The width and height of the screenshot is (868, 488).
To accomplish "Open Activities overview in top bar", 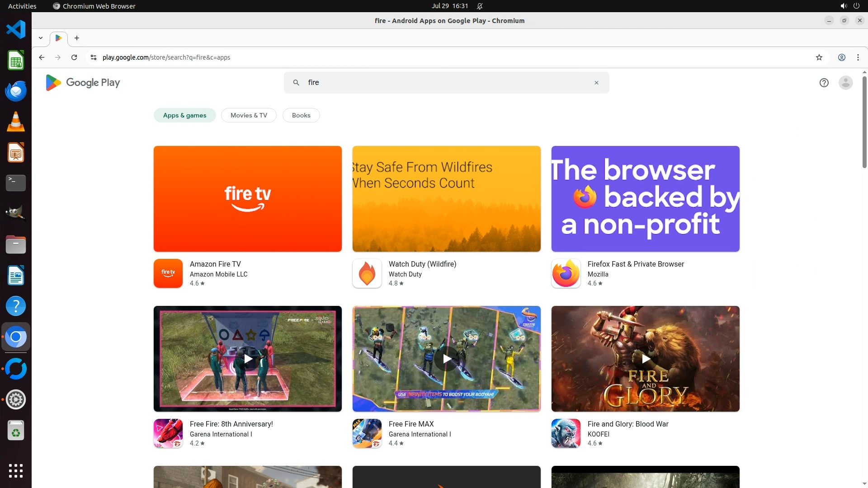I will pyautogui.click(x=22, y=6).
